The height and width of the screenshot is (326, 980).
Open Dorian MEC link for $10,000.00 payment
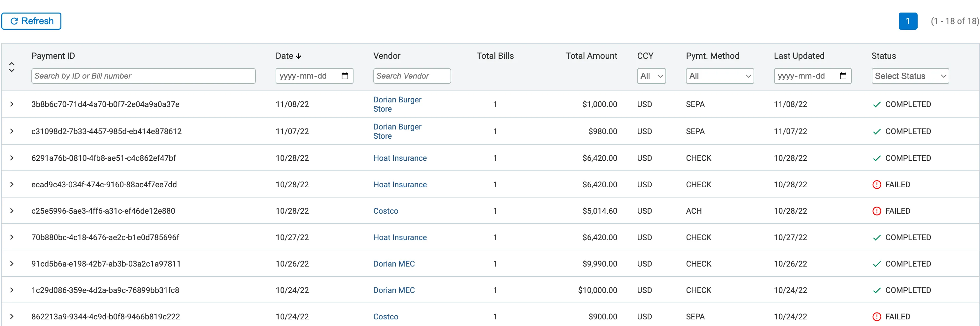[x=394, y=290]
